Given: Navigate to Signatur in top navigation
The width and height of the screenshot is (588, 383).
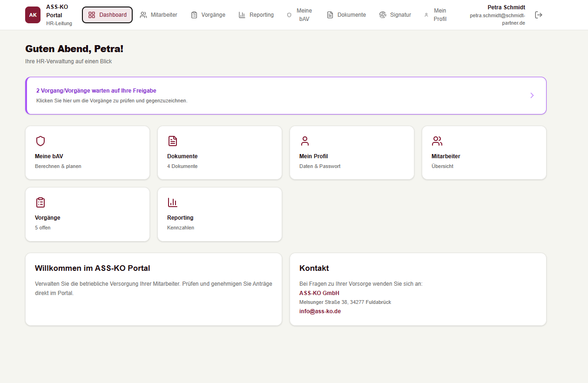Looking at the screenshot, I should [395, 15].
